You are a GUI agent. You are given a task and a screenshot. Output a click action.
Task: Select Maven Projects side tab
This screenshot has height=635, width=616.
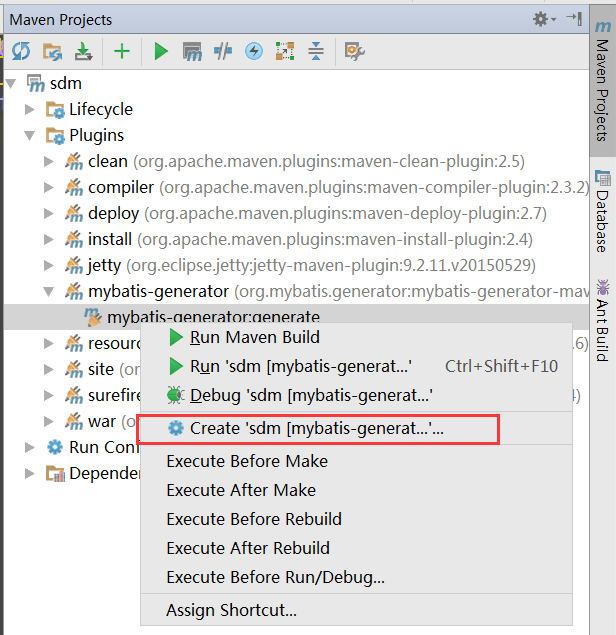603,81
